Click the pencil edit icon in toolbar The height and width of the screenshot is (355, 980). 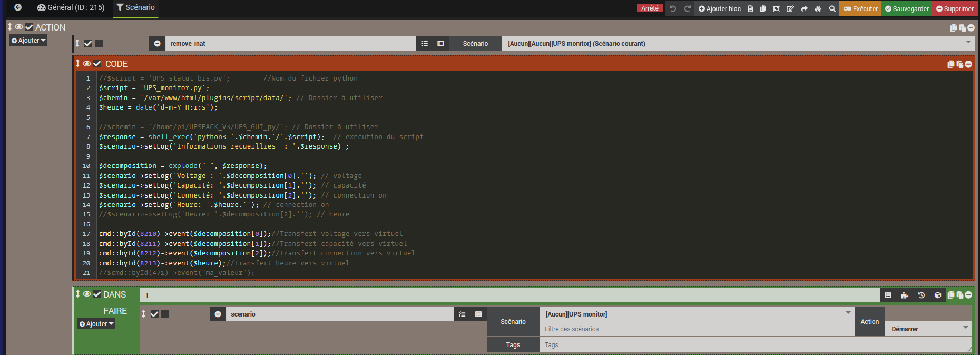790,8
